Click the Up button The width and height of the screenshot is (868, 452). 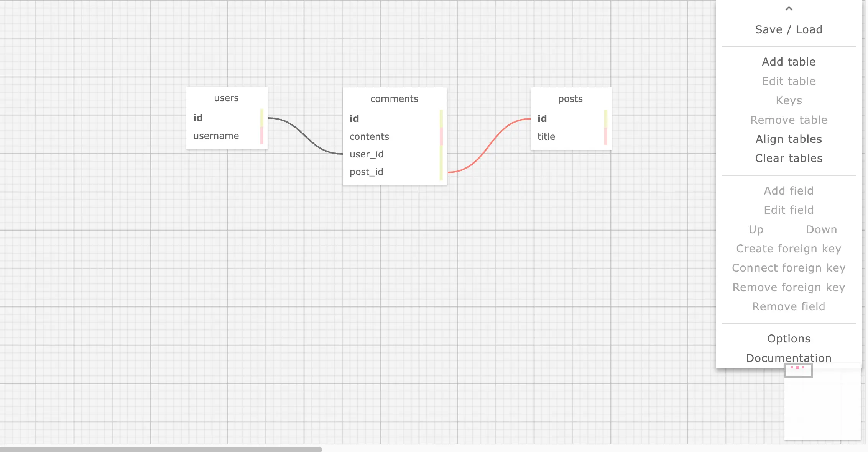coord(756,229)
